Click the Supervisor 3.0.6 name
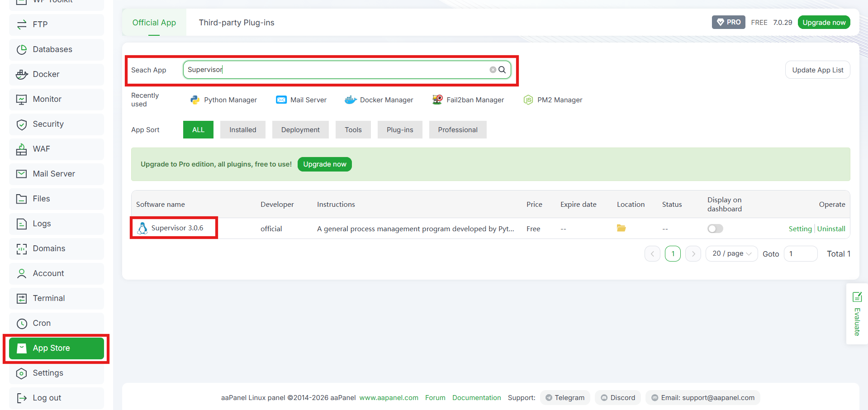This screenshot has height=410, width=868. (177, 228)
